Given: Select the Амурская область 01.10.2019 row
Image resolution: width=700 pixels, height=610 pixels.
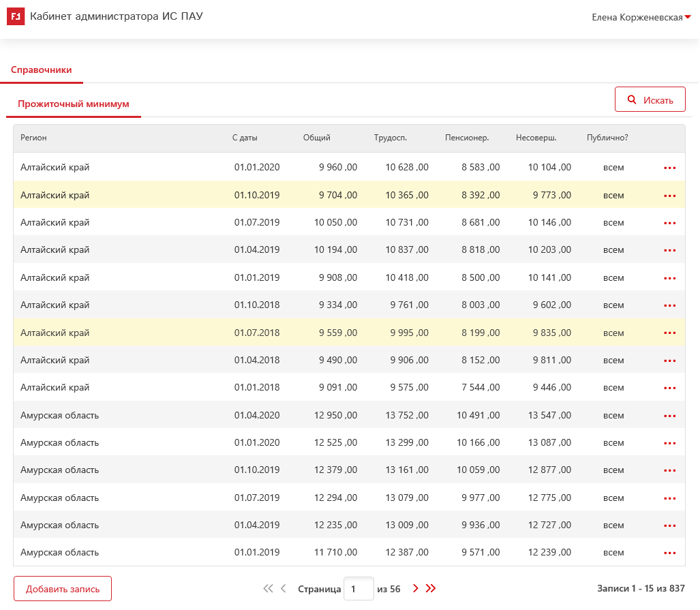Looking at the screenshot, I should coord(60,470).
